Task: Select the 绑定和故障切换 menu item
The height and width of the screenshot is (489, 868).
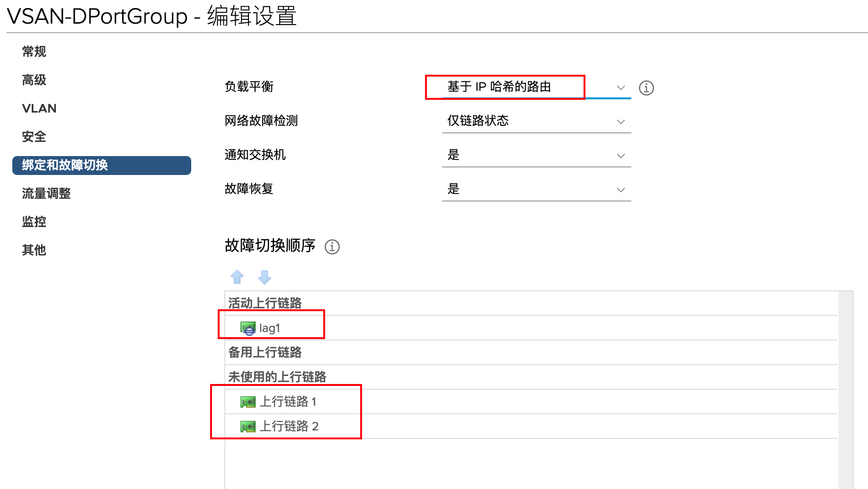Action: 101,165
